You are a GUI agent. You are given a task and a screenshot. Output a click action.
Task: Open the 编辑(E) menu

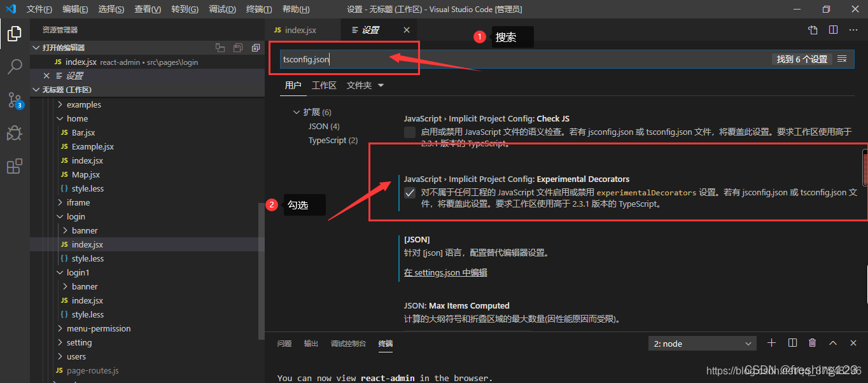pyautogui.click(x=76, y=9)
